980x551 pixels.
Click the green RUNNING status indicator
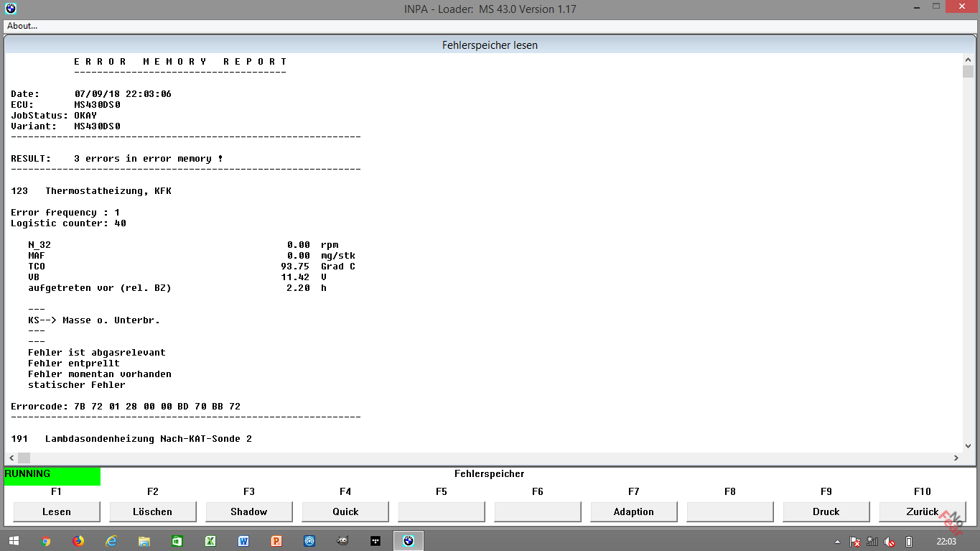click(52, 476)
